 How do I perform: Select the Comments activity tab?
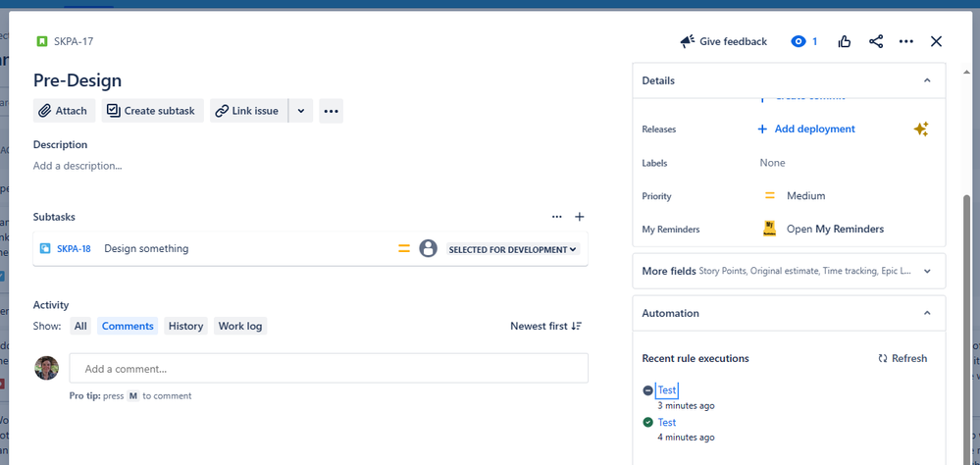point(128,327)
